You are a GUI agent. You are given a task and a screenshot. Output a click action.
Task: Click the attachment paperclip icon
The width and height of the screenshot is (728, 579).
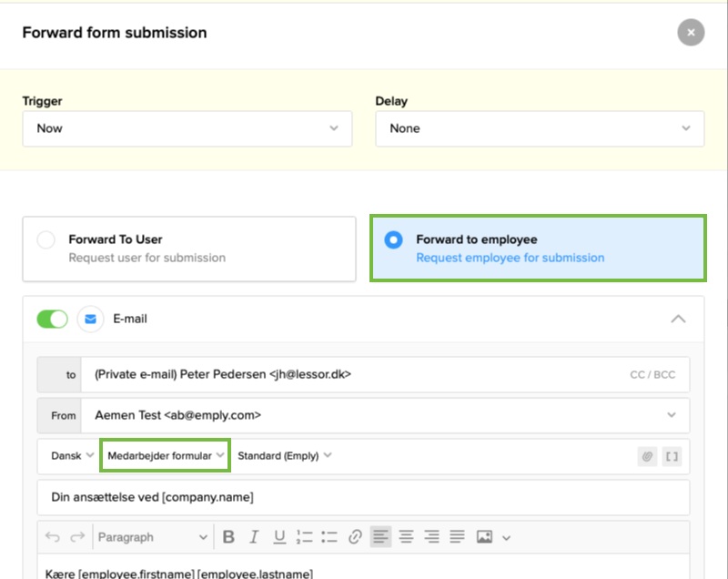[647, 456]
